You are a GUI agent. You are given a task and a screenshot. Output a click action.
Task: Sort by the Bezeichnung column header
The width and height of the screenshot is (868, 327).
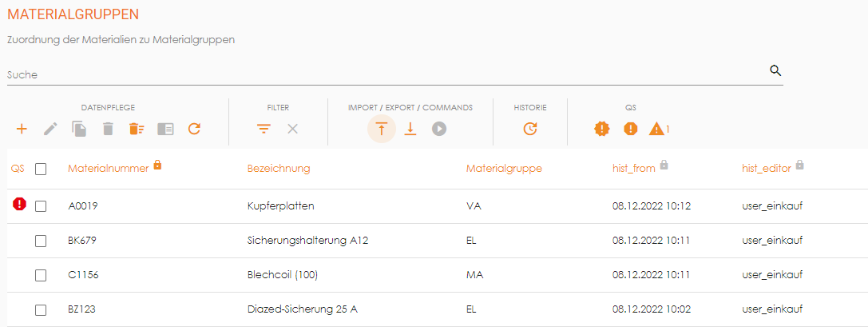279,169
